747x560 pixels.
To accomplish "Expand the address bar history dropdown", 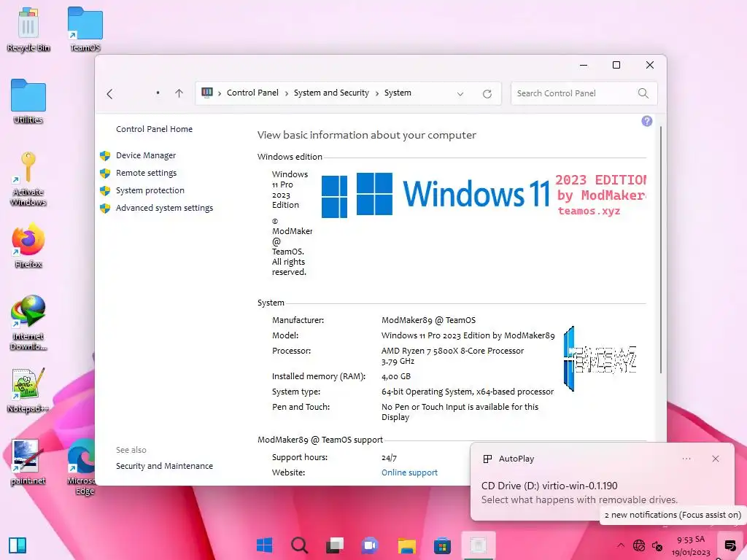I will [x=460, y=94].
